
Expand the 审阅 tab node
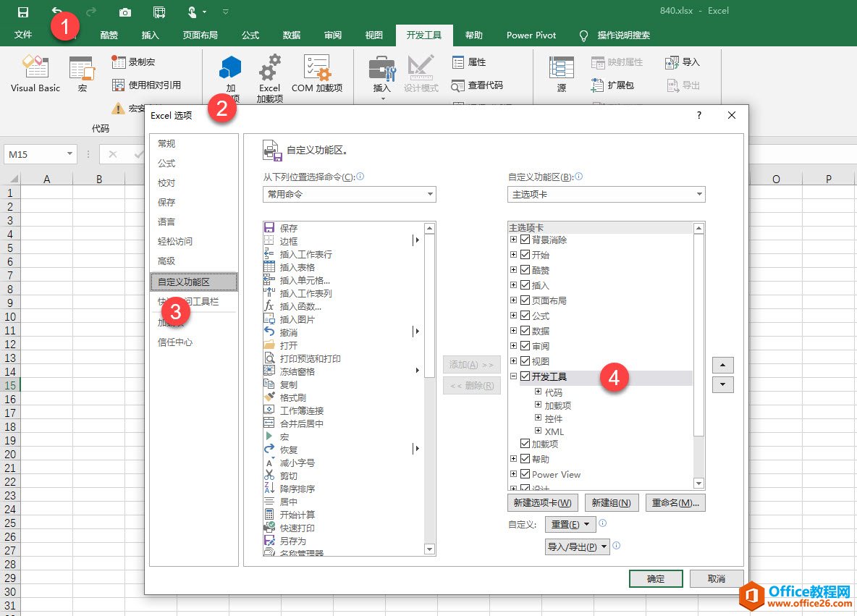point(513,345)
